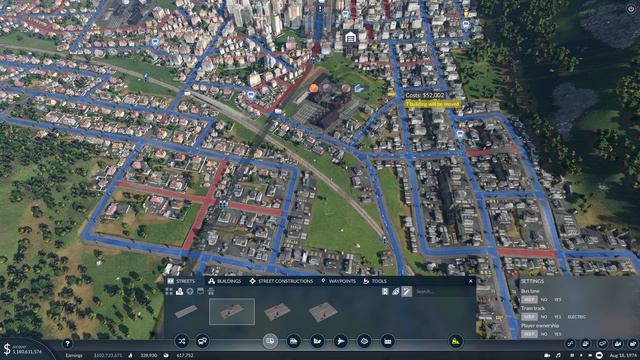Open the account balance finances display

click(x=23, y=350)
